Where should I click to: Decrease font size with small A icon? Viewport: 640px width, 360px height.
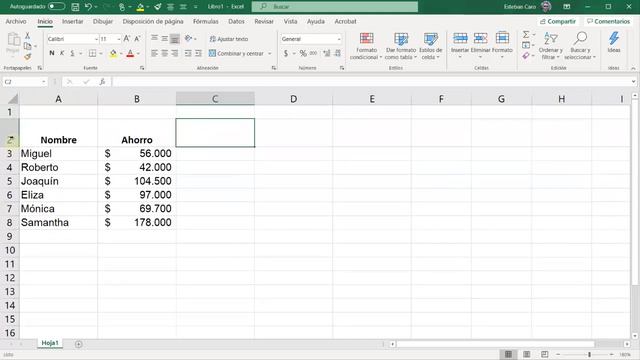[x=137, y=39]
